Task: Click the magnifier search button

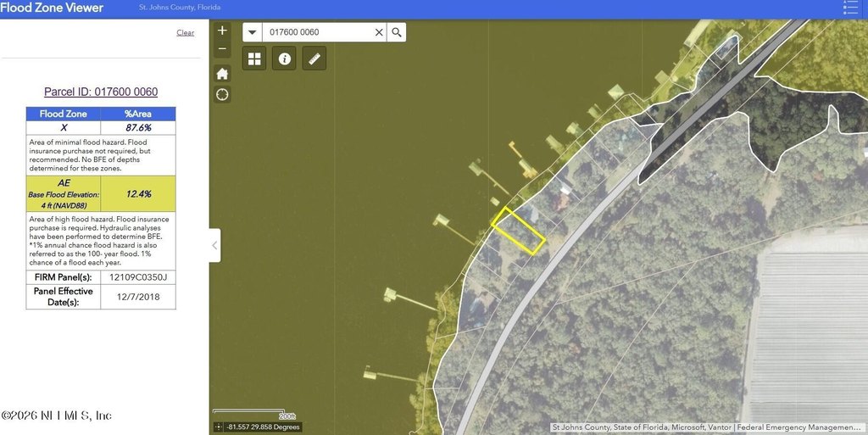Action: tap(397, 32)
